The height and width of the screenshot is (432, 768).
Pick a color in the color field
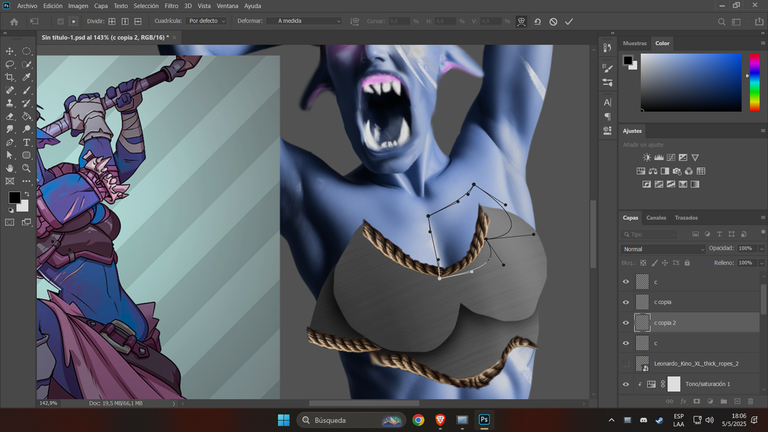click(x=691, y=82)
